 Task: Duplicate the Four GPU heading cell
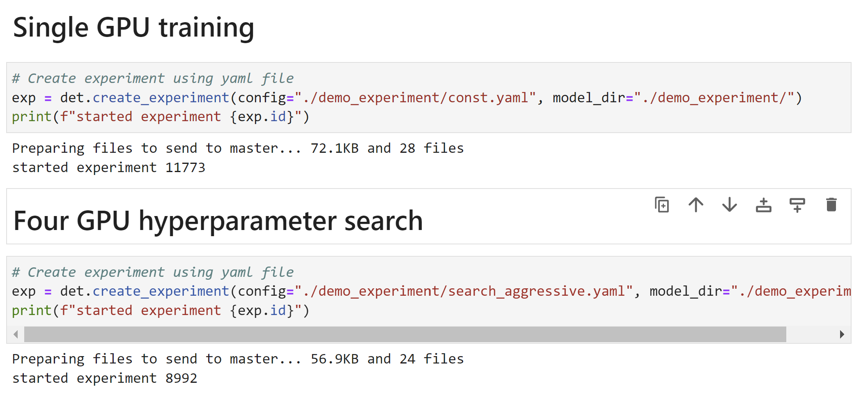662,205
